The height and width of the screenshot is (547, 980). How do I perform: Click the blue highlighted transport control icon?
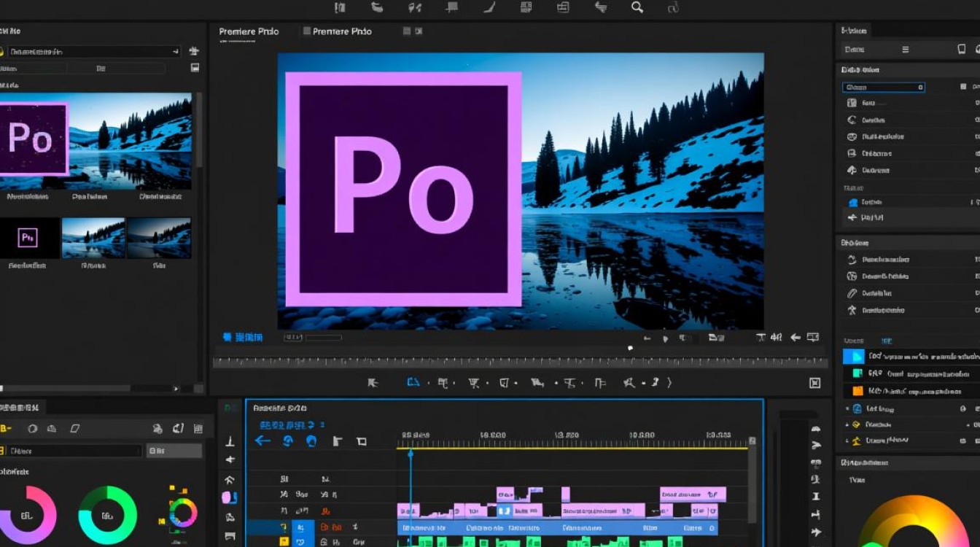414,382
